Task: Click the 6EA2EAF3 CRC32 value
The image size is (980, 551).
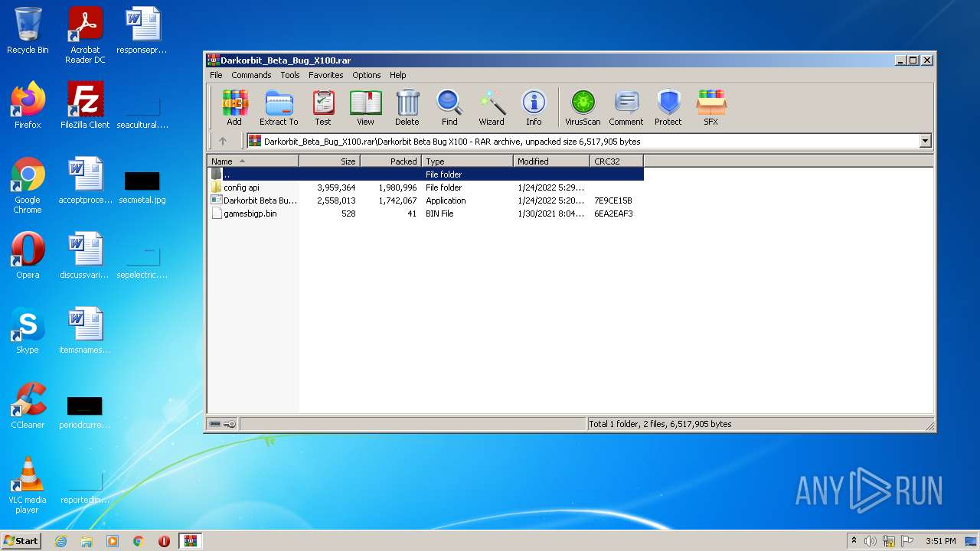Action: [x=613, y=214]
